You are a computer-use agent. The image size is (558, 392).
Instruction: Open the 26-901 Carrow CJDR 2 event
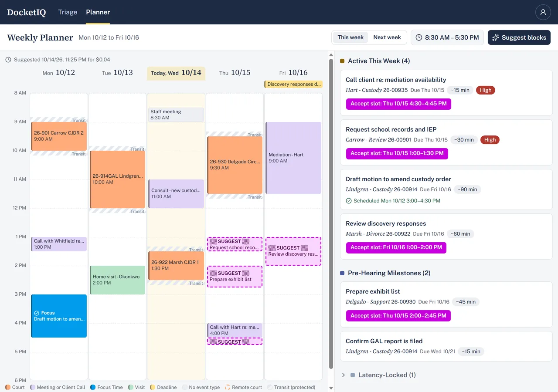pos(59,136)
